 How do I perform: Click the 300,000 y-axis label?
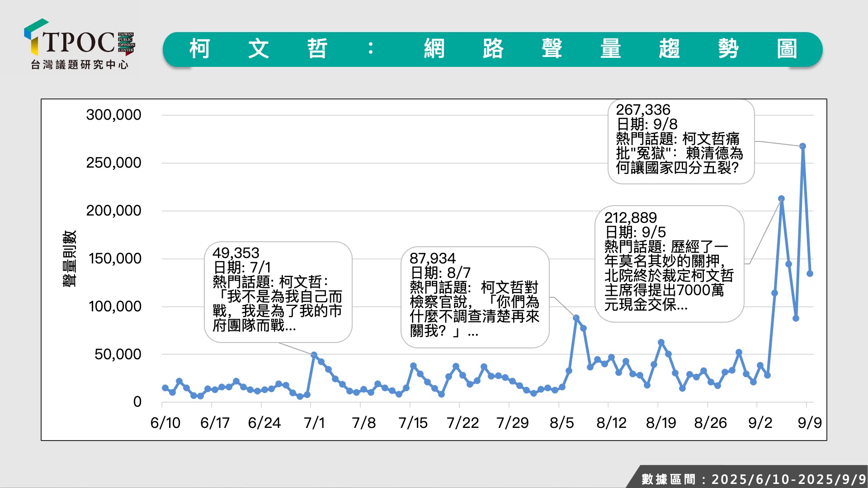point(113,115)
